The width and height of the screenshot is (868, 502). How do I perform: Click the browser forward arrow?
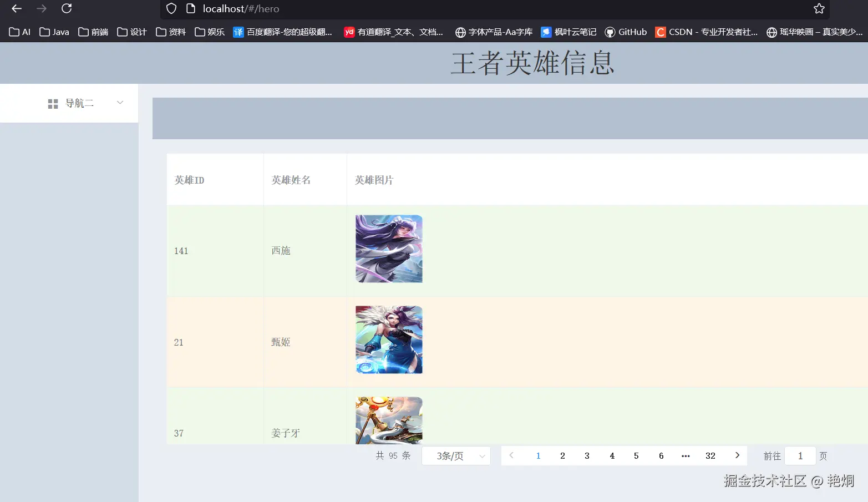[42, 8]
